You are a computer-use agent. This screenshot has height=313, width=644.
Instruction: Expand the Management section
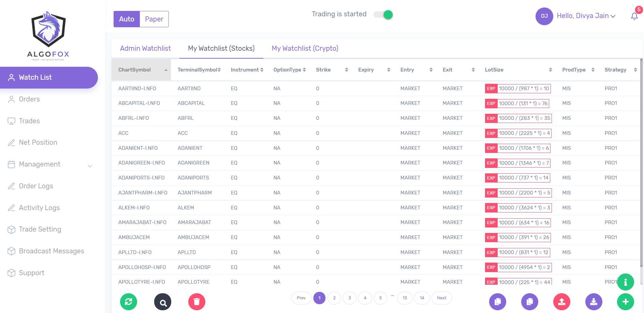[39, 164]
